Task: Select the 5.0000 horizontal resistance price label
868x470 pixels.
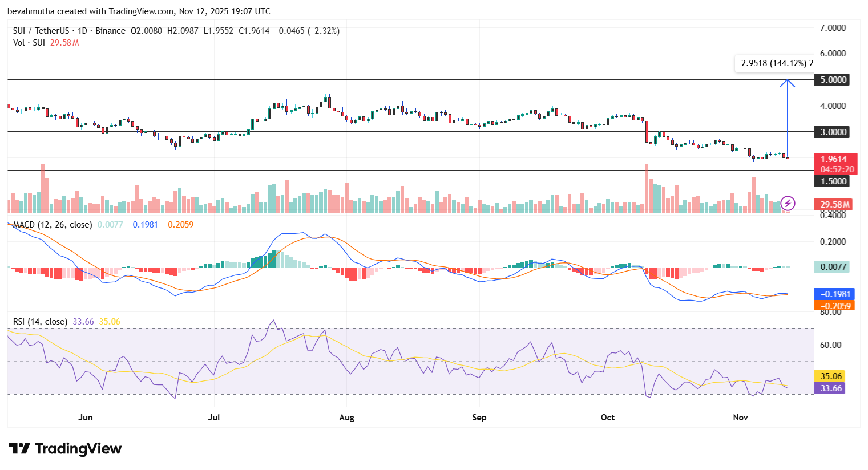Action: point(832,79)
